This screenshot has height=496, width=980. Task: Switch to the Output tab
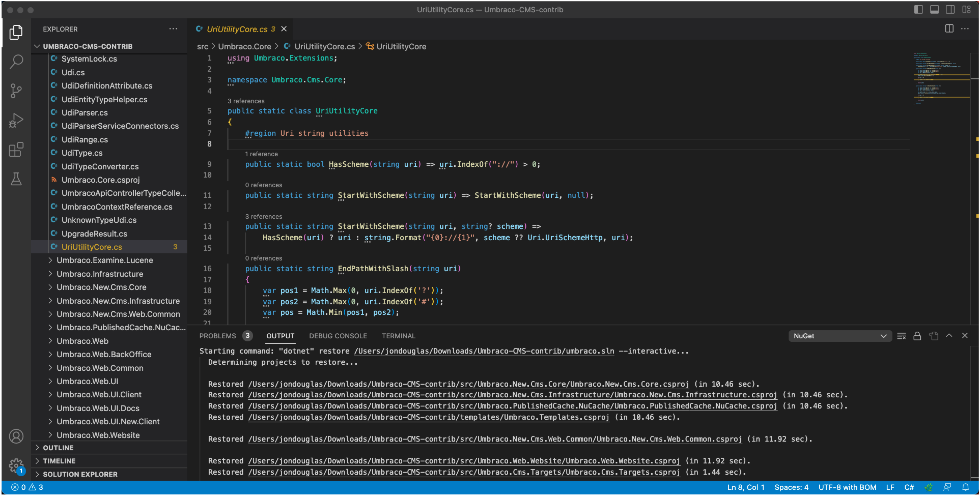point(280,336)
